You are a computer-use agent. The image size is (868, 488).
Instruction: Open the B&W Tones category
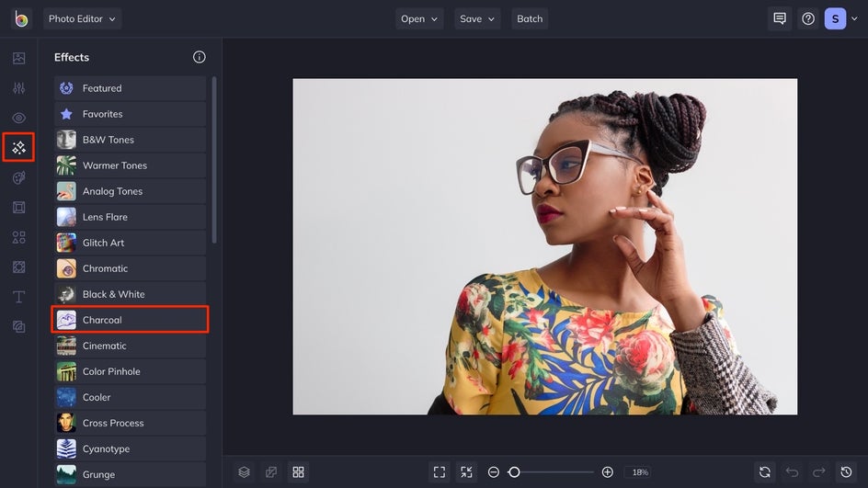click(x=130, y=140)
